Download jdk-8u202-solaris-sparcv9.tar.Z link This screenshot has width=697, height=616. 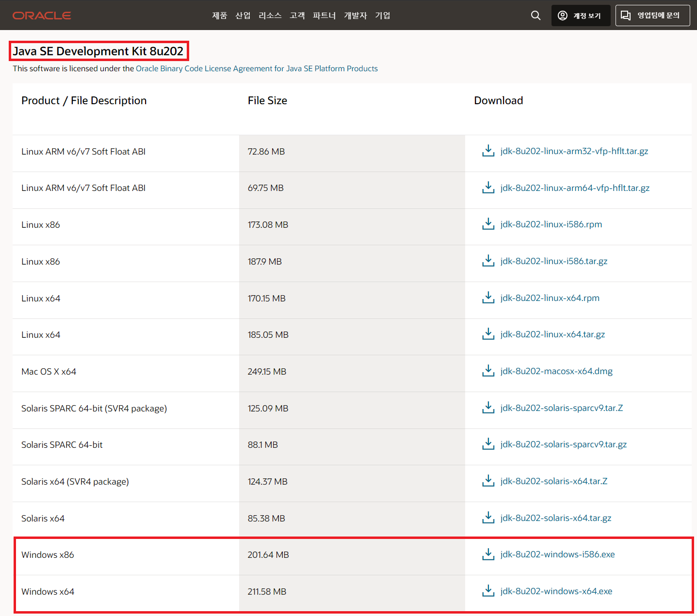point(562,408)
